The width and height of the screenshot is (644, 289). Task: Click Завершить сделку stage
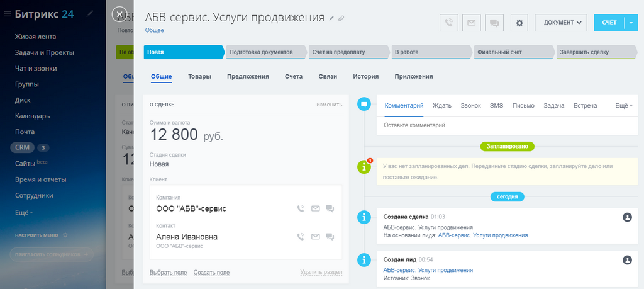click(597, 52)
